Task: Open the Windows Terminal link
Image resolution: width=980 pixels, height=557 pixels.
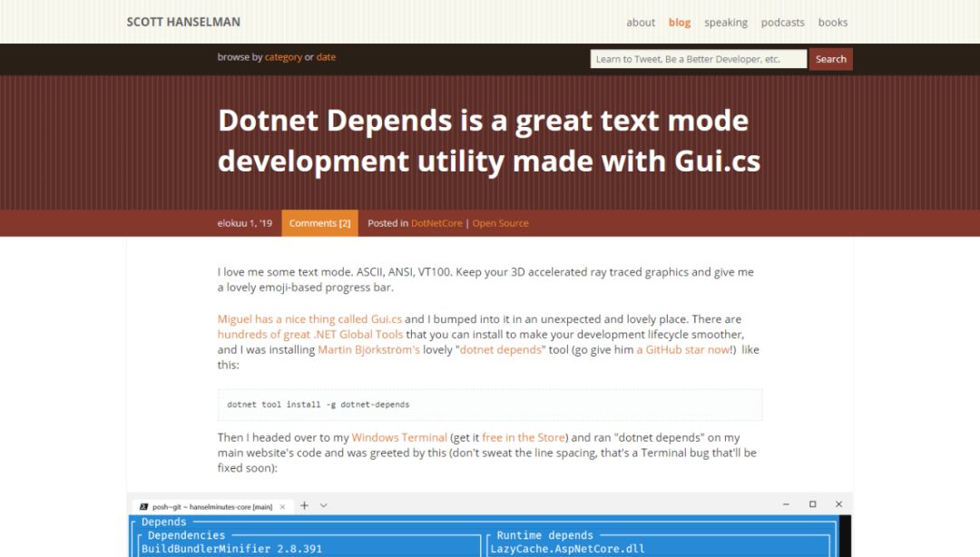Action: click(399, 437)
